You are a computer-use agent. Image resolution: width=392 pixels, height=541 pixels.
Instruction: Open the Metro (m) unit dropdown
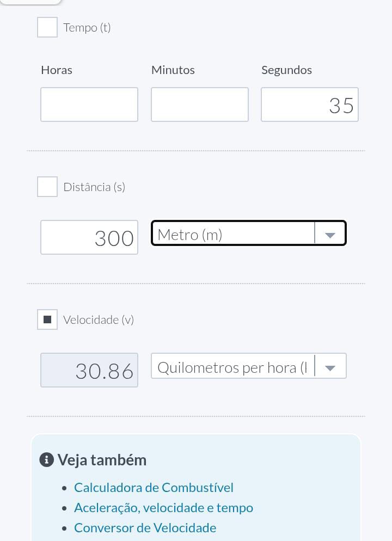(x=232, y=233)
